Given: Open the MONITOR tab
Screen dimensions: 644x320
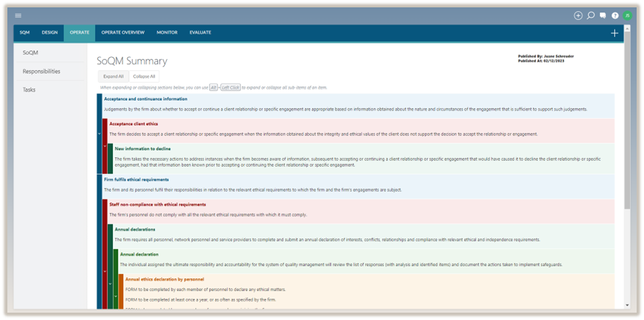Looking at the screenshot, I should tap(167, 32).
